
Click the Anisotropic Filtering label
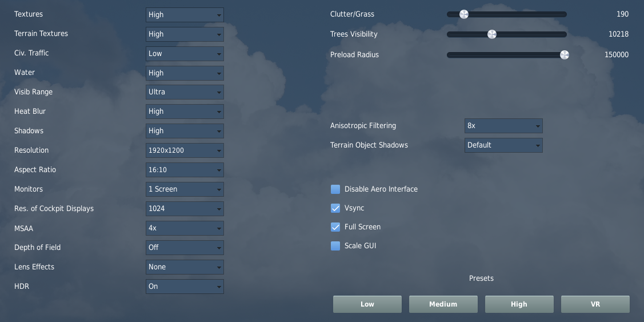pos(363,126)
